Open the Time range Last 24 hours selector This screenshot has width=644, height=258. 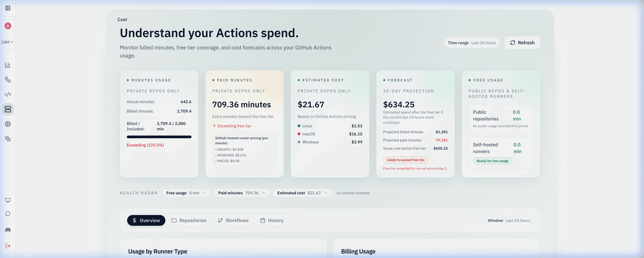click(471, 43)
